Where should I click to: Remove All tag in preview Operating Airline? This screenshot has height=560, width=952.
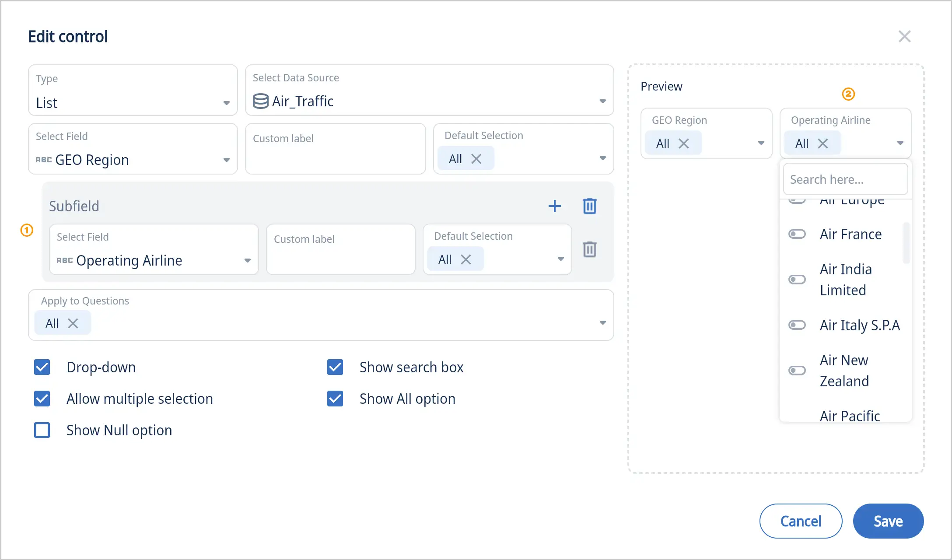(822, 143)
